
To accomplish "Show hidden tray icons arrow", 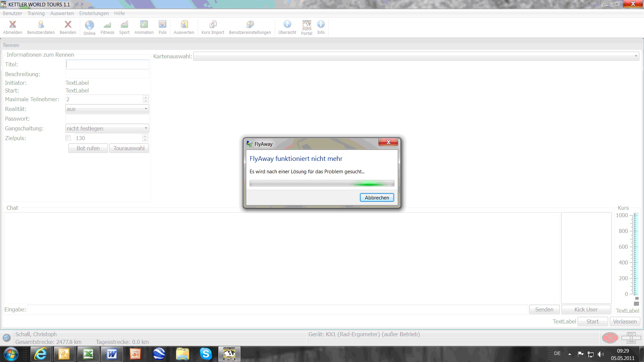I will pos(570,354).
